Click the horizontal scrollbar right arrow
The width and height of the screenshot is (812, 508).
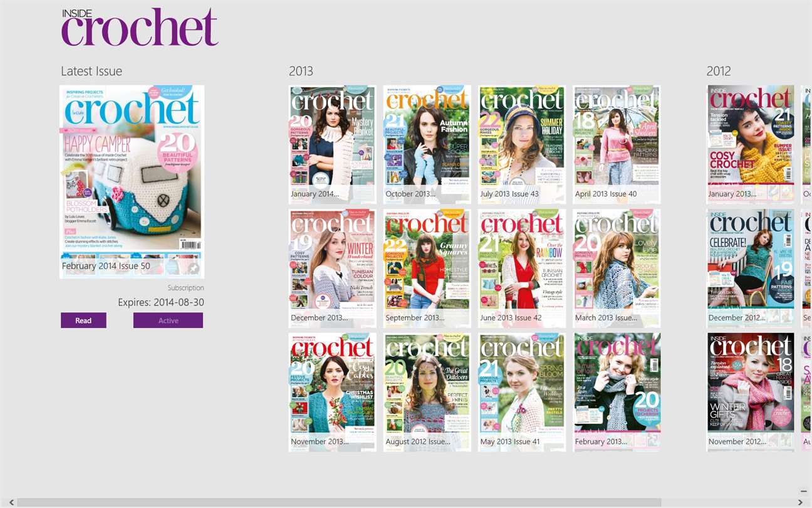801,502
